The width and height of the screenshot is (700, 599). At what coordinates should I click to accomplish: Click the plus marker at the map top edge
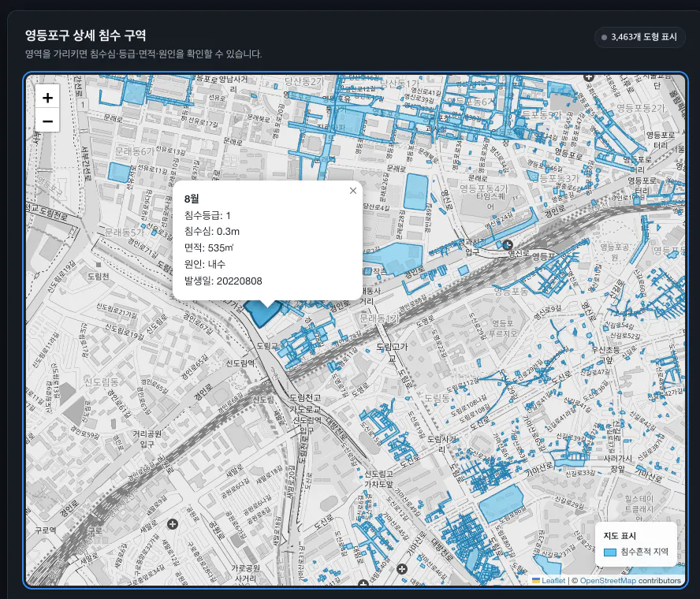click(x=589, y=76)
